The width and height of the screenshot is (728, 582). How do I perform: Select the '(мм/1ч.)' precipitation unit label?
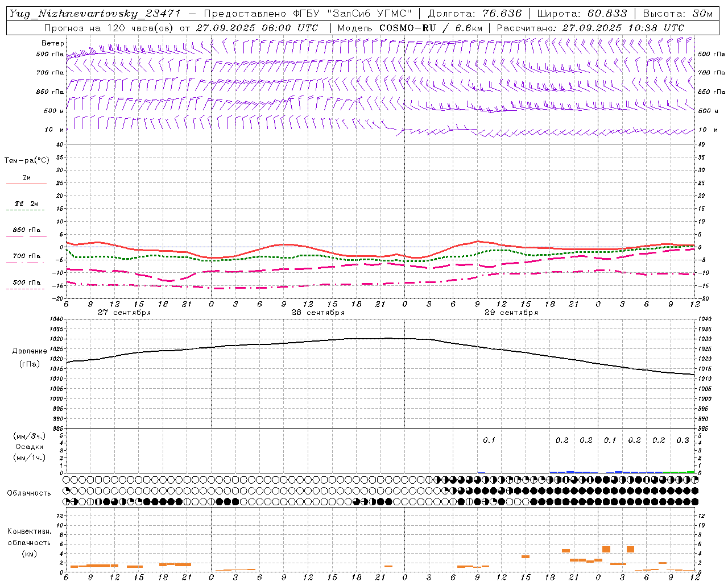[x=30, y=458]
